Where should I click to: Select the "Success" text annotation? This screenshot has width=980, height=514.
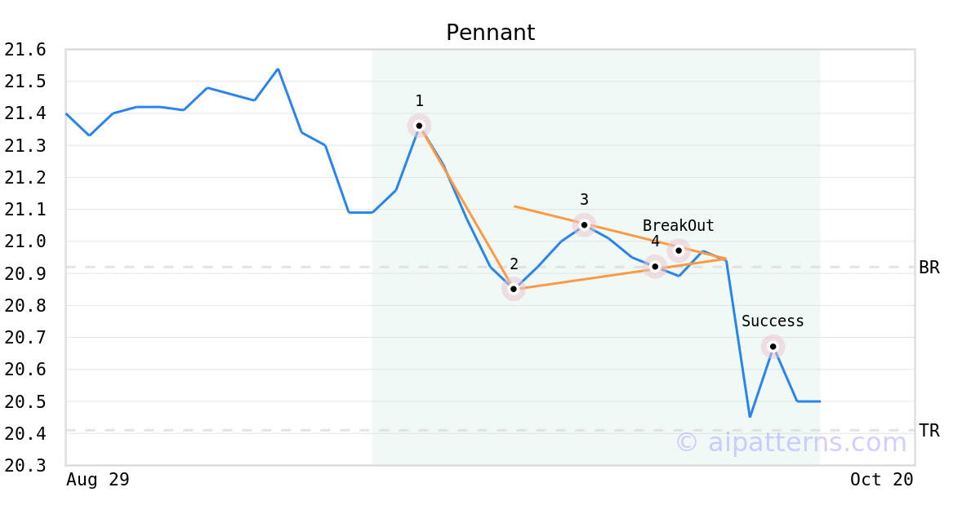tap(773, 321)
